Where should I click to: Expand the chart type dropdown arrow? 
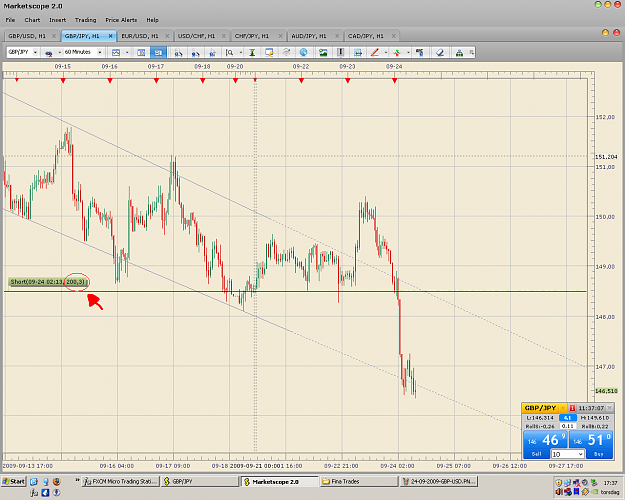coord(127,52)
